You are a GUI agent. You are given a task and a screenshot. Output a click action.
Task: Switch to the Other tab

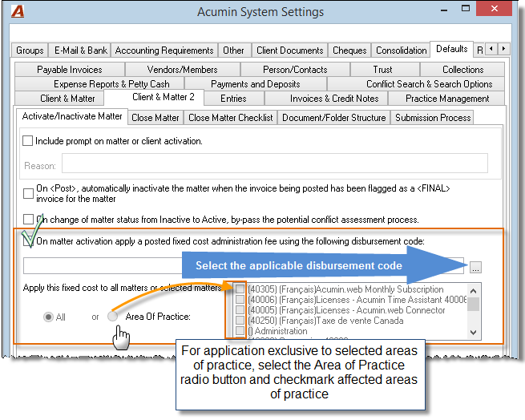(233, 50)
